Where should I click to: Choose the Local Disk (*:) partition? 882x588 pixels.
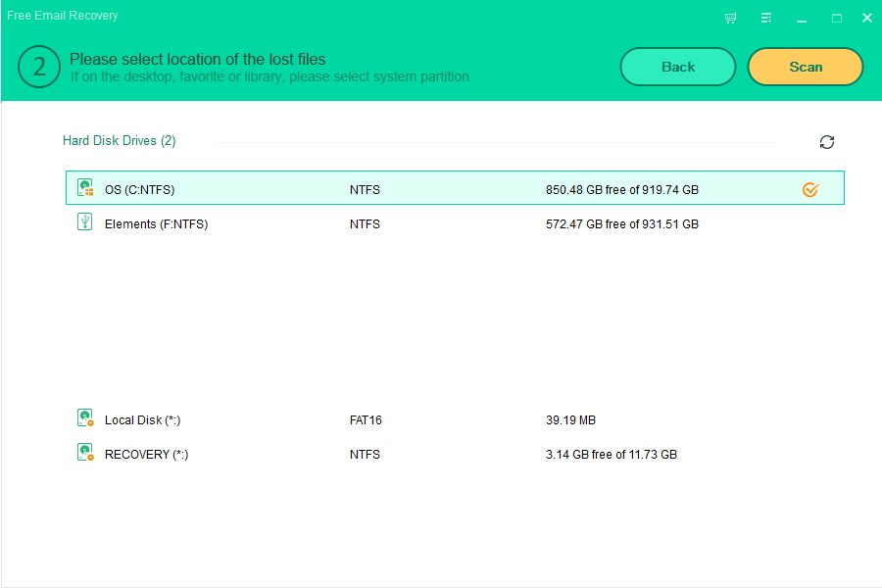[x=142, y=420]
